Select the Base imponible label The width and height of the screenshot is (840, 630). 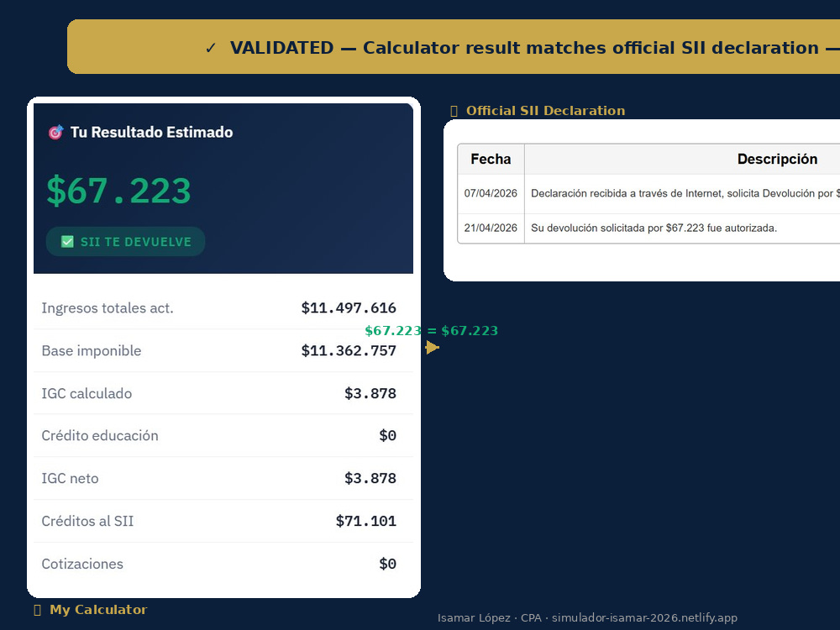92,351
